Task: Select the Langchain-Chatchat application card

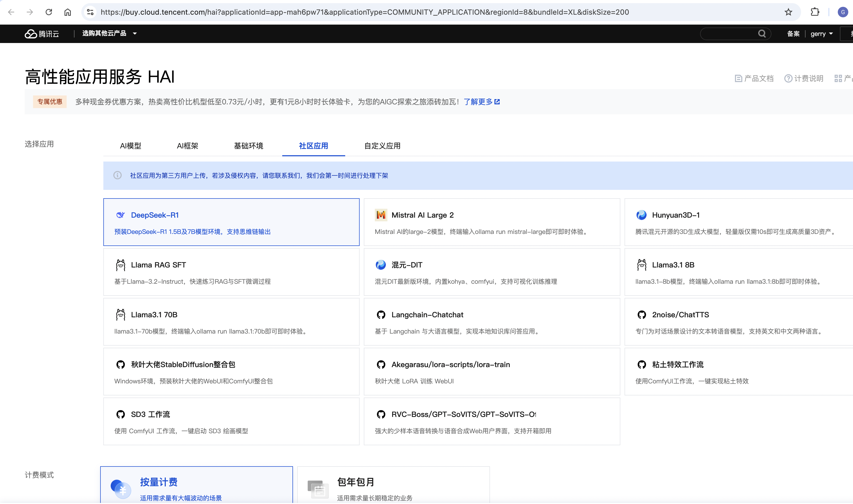Action: click(492, 322)
